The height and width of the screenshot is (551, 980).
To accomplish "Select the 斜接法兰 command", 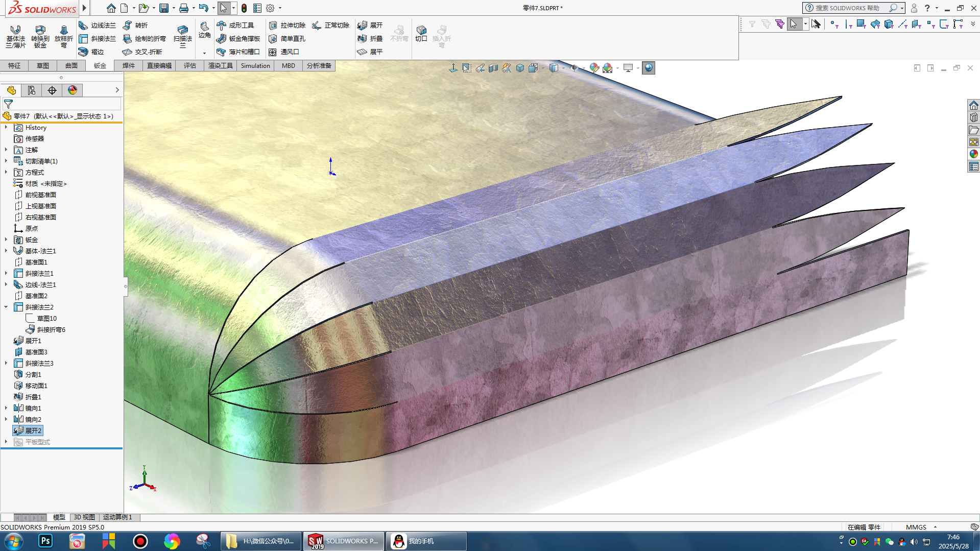I will [97, 38].
